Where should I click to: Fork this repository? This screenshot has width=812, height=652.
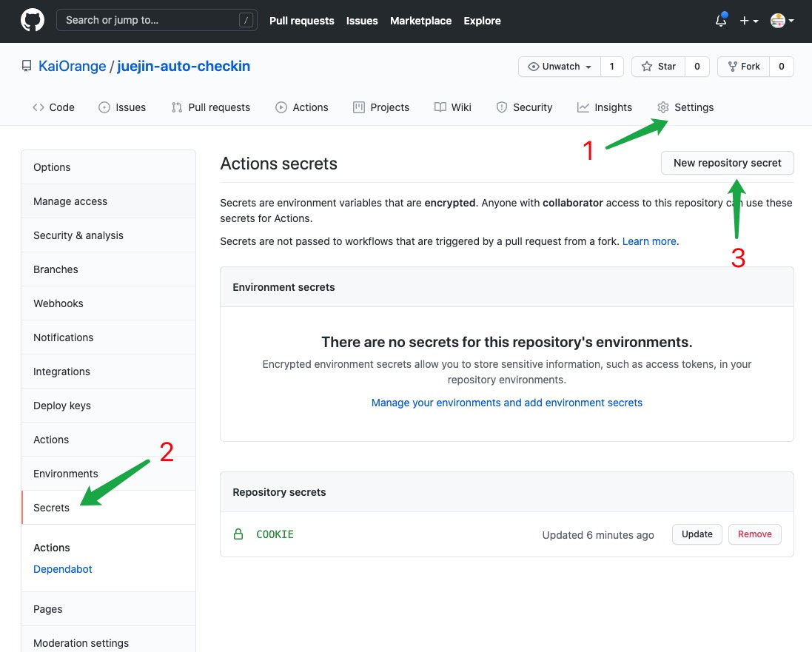[744, 67]
